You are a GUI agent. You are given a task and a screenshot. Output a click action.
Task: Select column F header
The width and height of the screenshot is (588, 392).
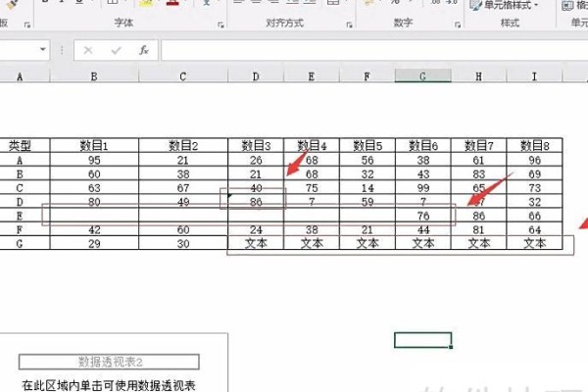click(367, 76)
